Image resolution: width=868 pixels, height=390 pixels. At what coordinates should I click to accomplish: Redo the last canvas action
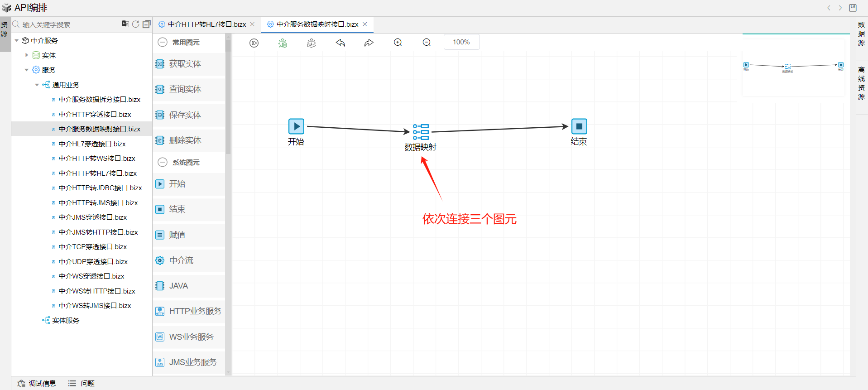(369, 43)
